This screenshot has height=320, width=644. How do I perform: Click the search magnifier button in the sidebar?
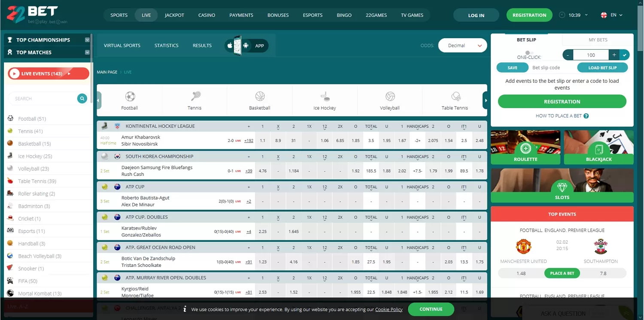coord(82,99)
